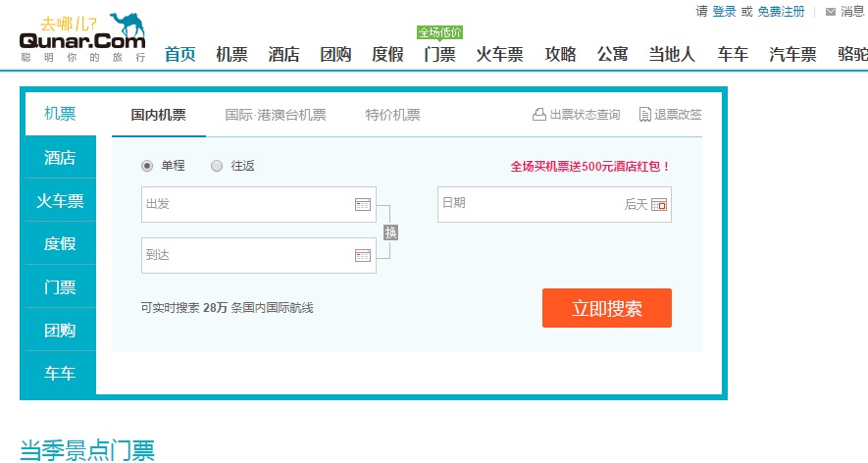868x463 pixels.
Task: Click the 消息 envelope icon
Action: click(831, 12)
